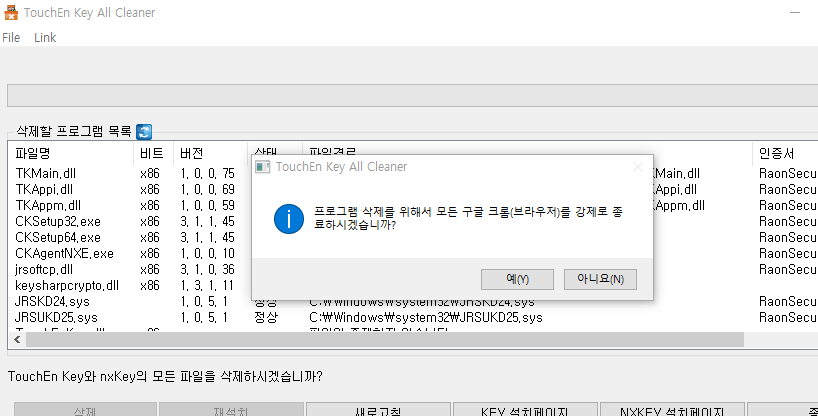Open the File menu
Image resolution: width=818 pixels, height=416 pixels.
(x=11, y=38)
